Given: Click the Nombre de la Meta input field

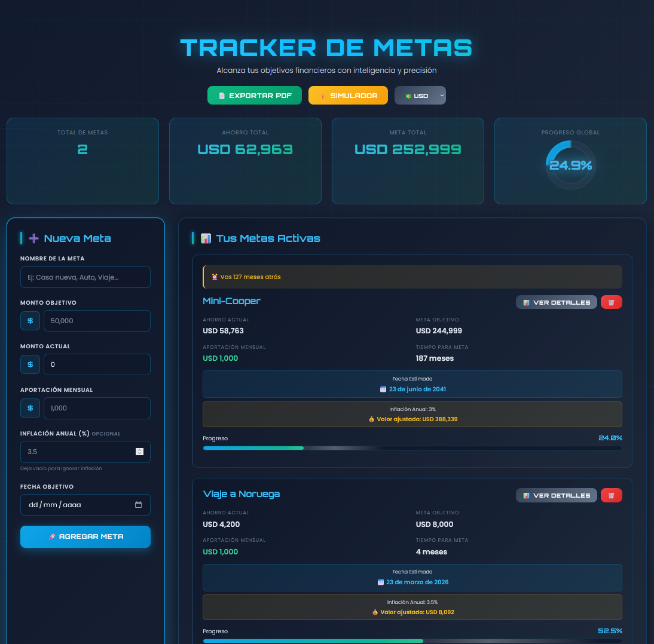Looking at the screenshot, I should [x=85, y=277].
